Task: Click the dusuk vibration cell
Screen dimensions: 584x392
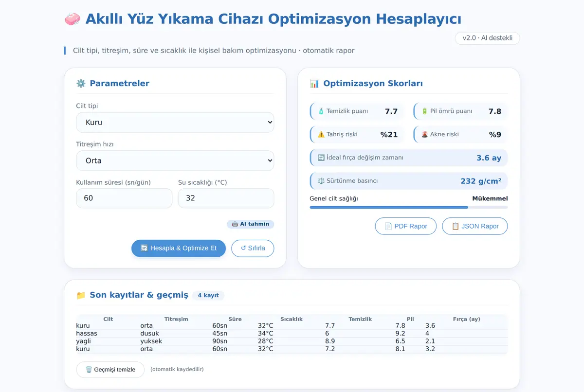Action: (149, 334)
